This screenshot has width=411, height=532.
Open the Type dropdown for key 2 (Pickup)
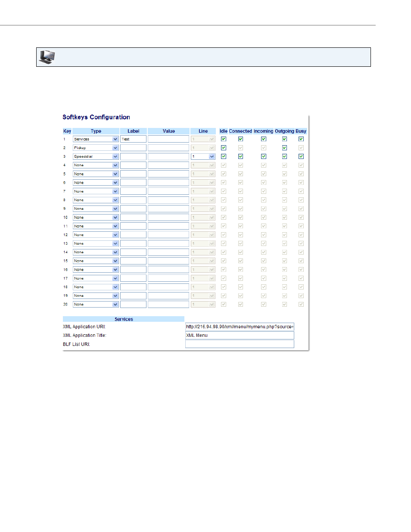pyautogui.click(x=95, y=148)
